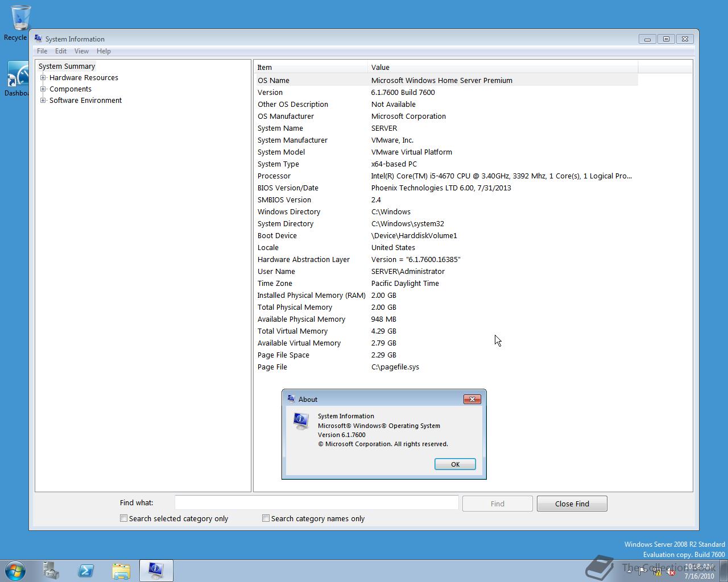Open the Help menu
Screen dimensions: 728x582
tap(104, 51)
